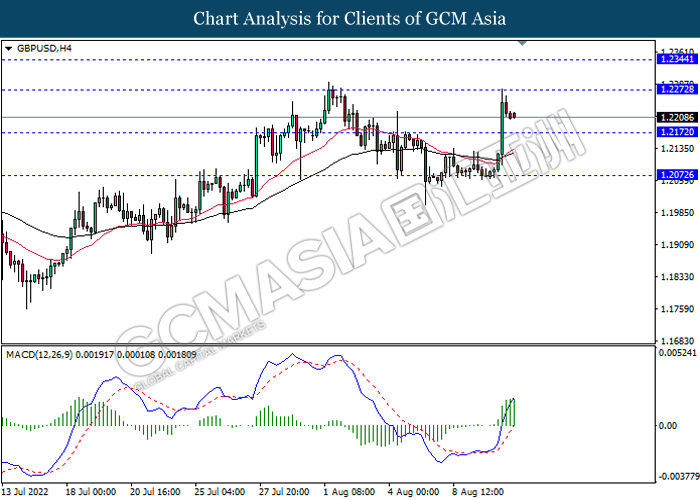
Task: Click the 8 Aug 12:00 time label
Action: point(478,492)
